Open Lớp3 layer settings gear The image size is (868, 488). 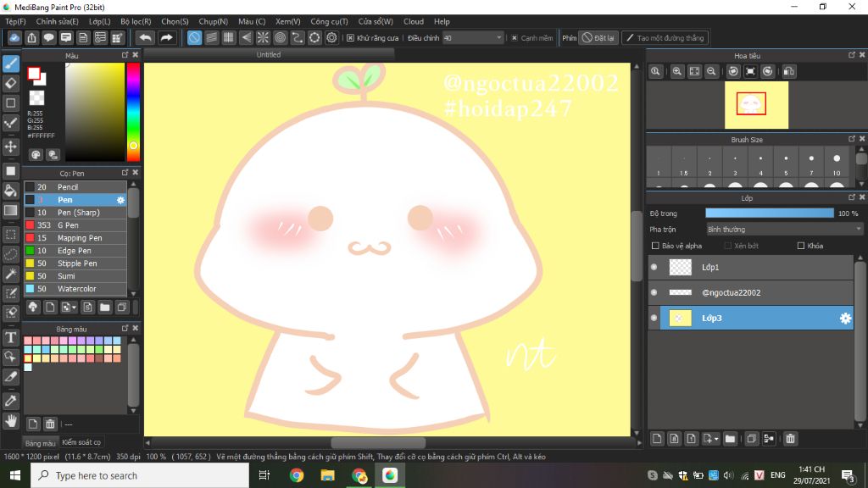pos(845,319)
